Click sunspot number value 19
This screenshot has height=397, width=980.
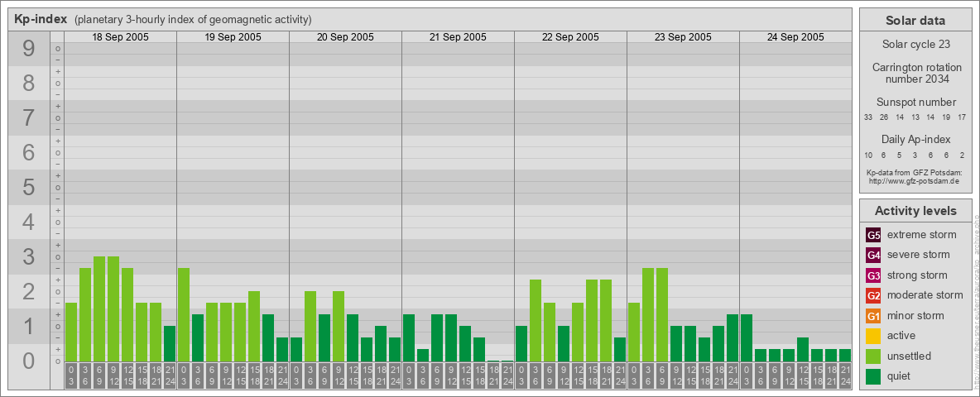click(x=946, y=117)
